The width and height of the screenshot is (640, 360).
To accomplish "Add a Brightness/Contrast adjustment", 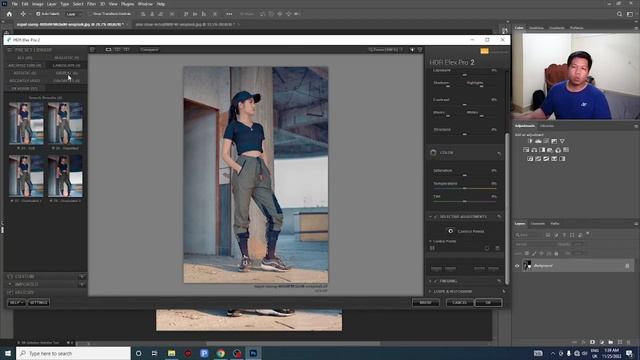I will 530,141.
